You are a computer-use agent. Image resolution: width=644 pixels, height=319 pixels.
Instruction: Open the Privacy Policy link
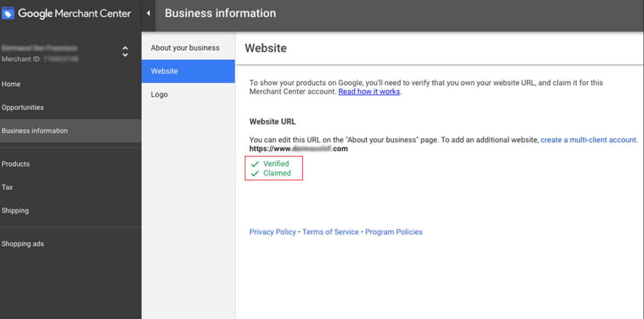click(272, 232)
